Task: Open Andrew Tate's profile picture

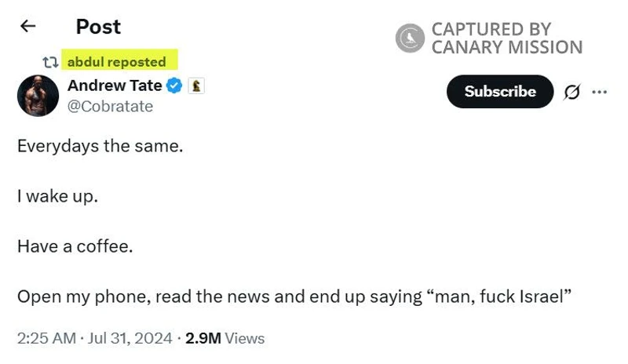Action: (38, 96)
